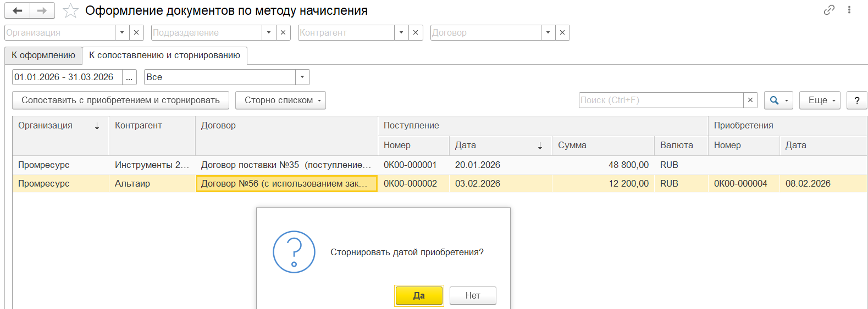Switch to the К оформлению tab
Screen dimensions: 868x309
pyautogui.click(x=43, y=55)
